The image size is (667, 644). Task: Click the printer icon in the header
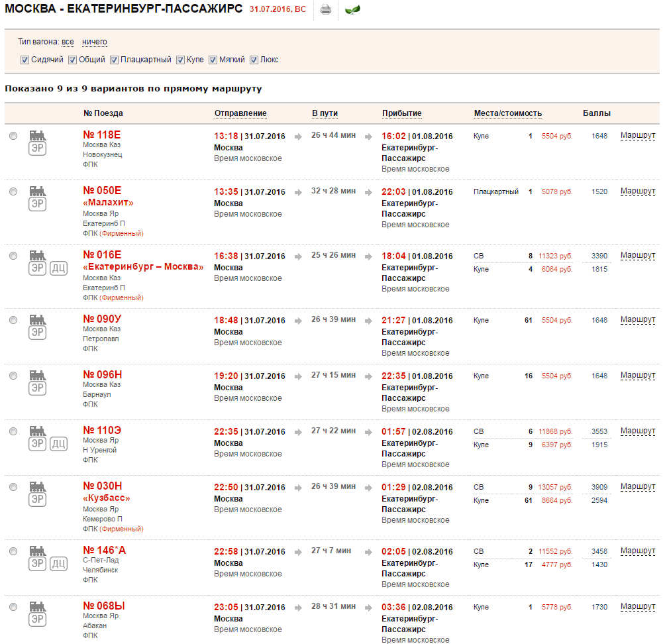coord(325,10)
